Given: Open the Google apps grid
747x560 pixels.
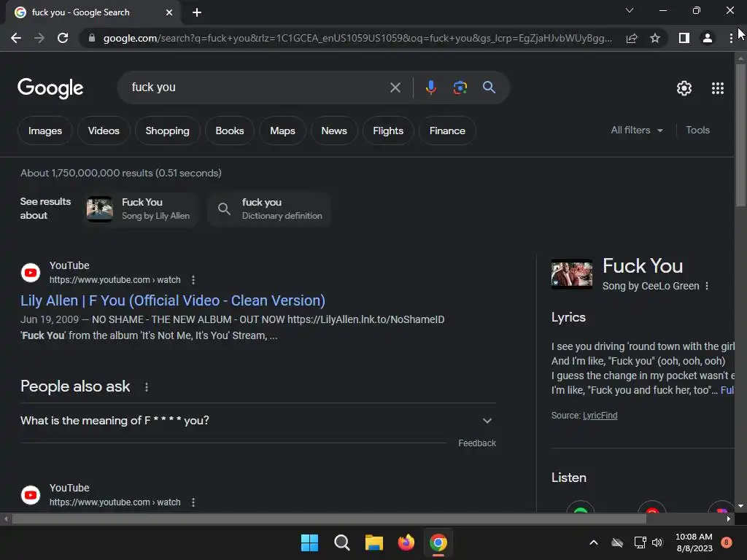Looking at the screenshot, I should (x=718, y=88).
